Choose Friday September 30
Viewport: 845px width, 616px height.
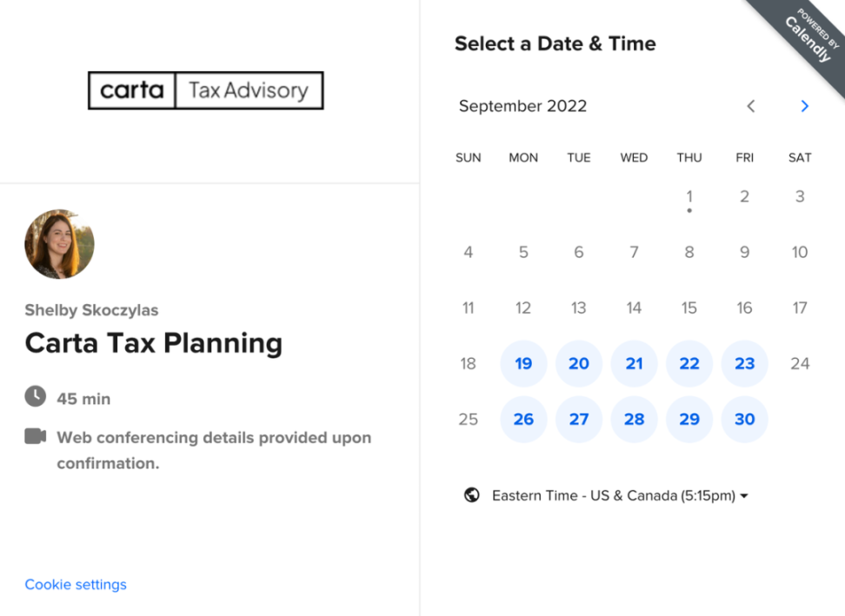(x=745, y=419)
